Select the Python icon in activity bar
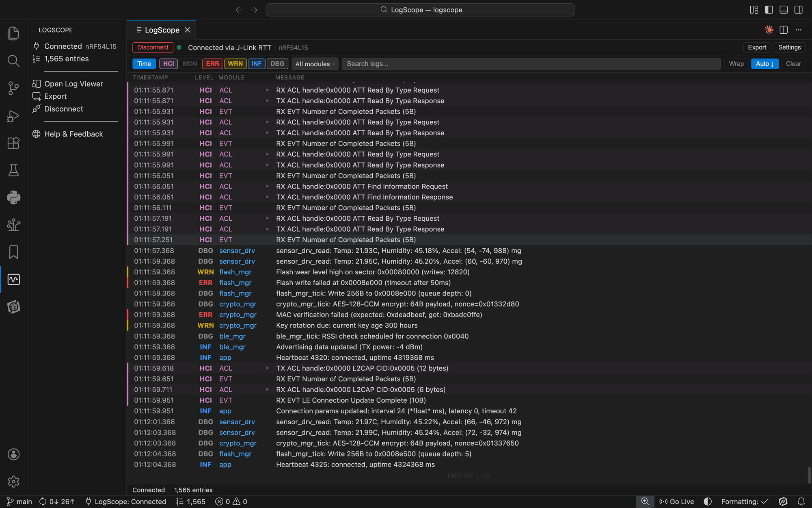This screenshot has width=812, height=508. click(x=13, y=198)
